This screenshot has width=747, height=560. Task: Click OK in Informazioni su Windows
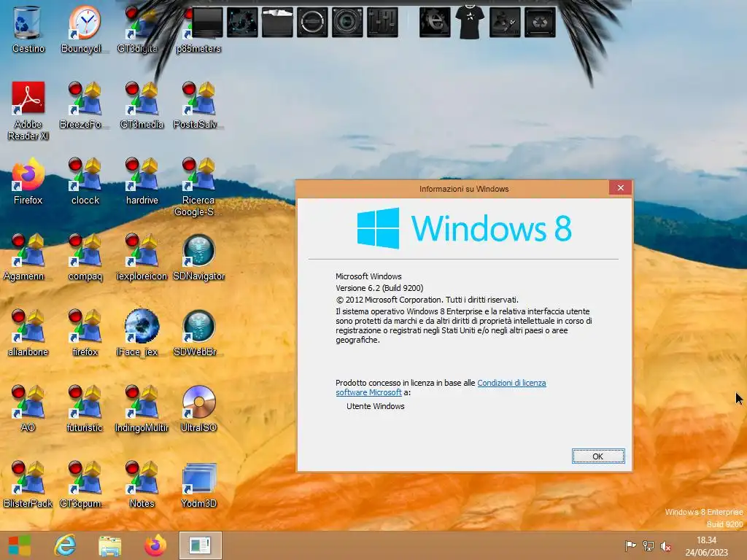(x=598, y=456)
